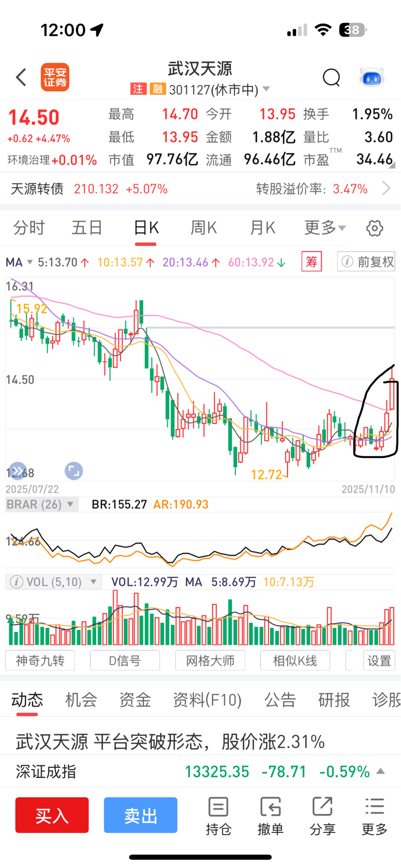The height and width of the screenshot is (868, 401).
Task: Toggle the 筹 chip distribution button
Action: point(312,262)
